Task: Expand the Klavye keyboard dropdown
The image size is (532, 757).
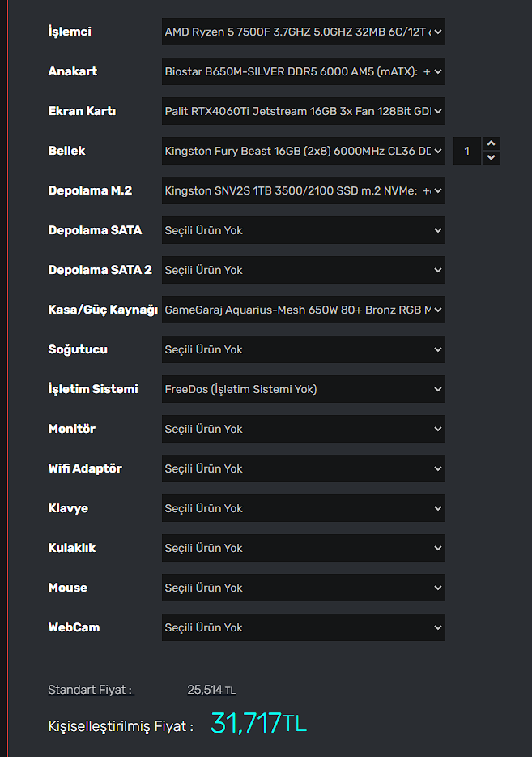Action: pyautogui.click(x=303, y=508)
